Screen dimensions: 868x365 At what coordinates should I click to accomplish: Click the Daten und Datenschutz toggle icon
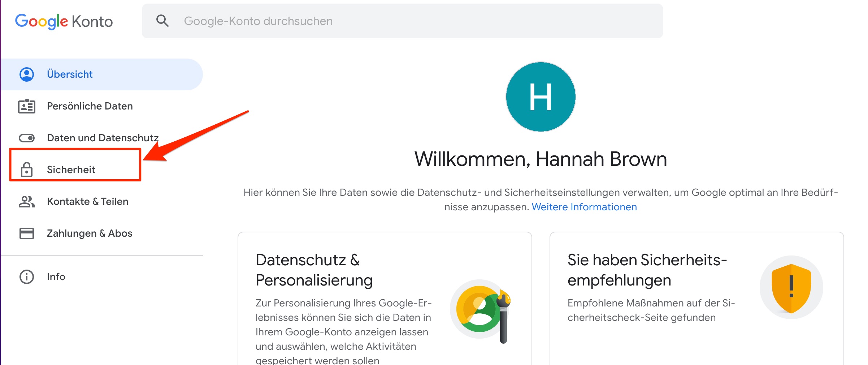[x=27, y=138]
